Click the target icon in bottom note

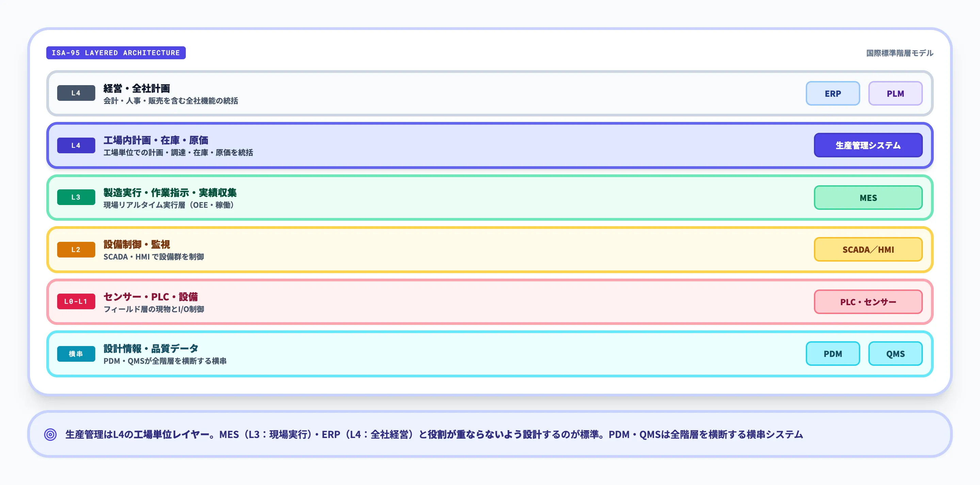click(x=50, y=434)
